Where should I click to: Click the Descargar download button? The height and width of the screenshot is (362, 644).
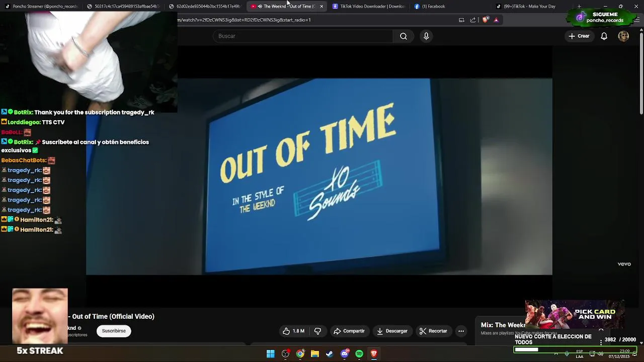point(392,331)
